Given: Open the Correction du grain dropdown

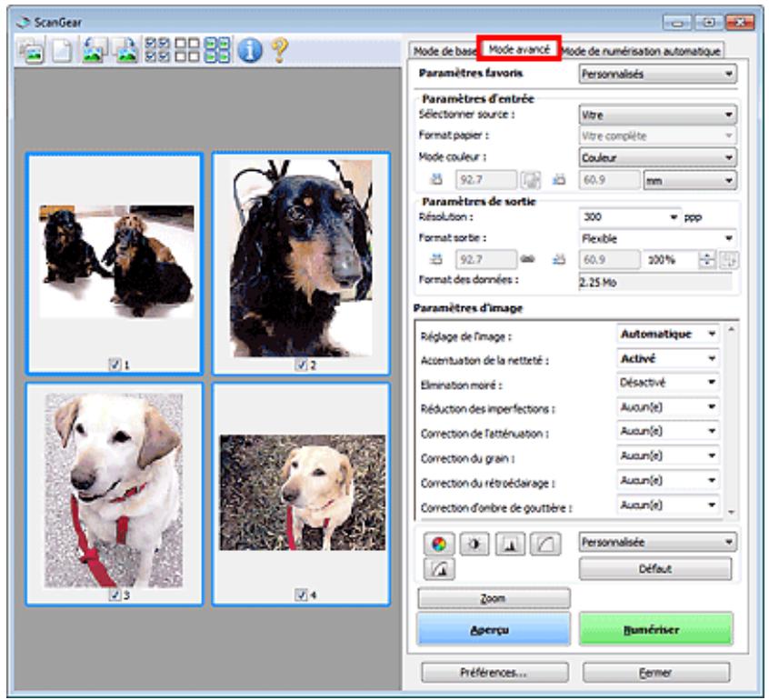Looking at the screenshot, I should [x=667, y=455].
